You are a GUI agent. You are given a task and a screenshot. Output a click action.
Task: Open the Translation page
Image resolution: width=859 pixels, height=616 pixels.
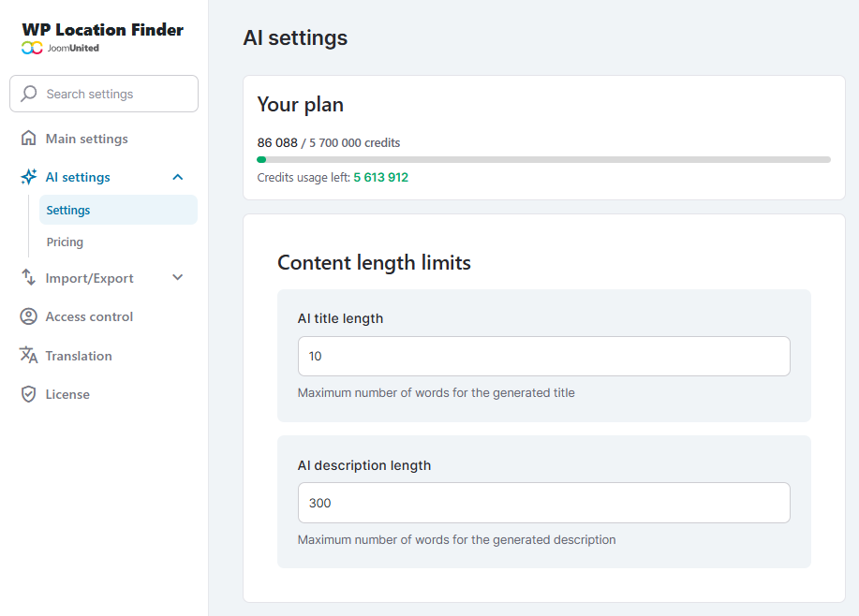click(77, 356)
